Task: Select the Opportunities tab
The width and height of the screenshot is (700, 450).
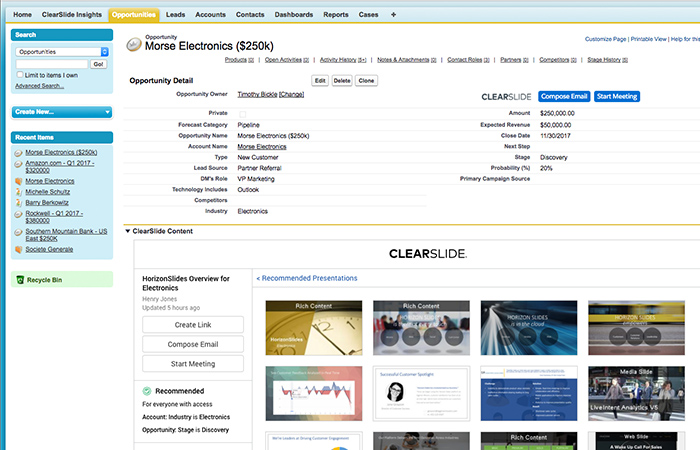Action: point(134,15)
